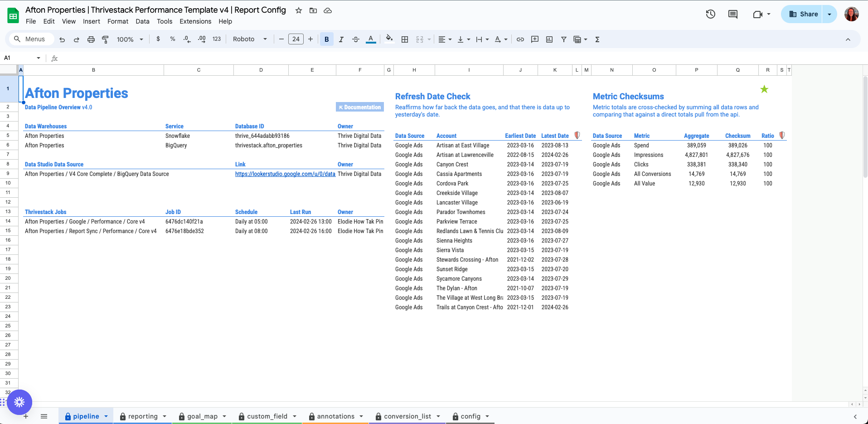Image resolution: width=868 pixels, height=424 pixels.
Task: Click the print icon in toolbar
Action: [91, 39]
